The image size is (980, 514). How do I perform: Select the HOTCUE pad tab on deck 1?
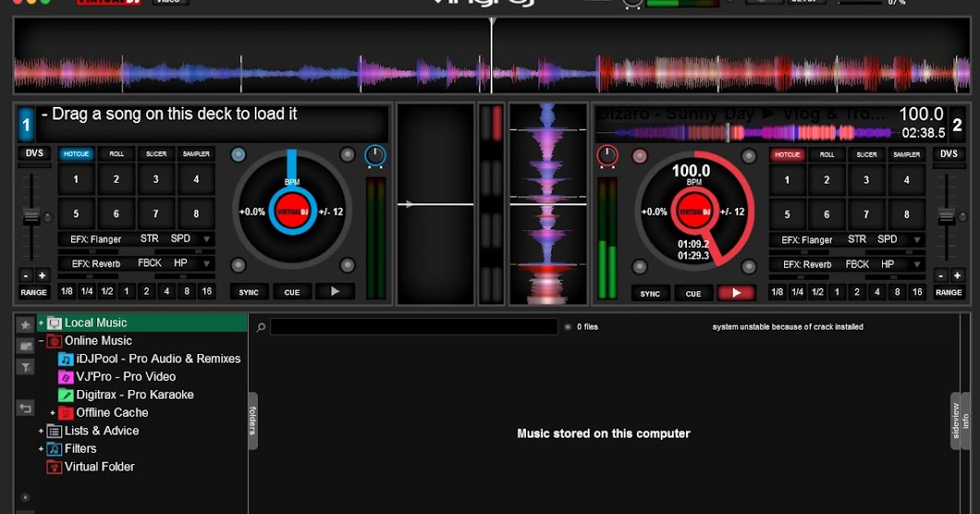point(77,153)
